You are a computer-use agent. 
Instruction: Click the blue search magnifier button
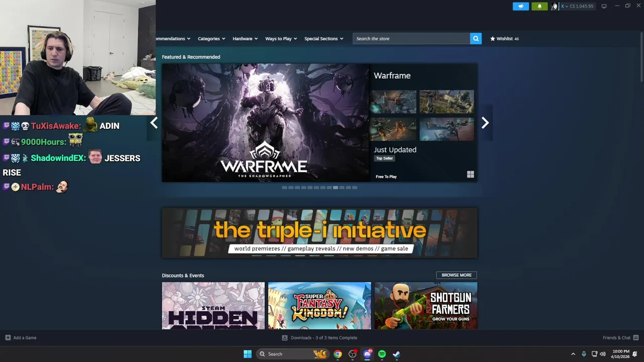475,39
